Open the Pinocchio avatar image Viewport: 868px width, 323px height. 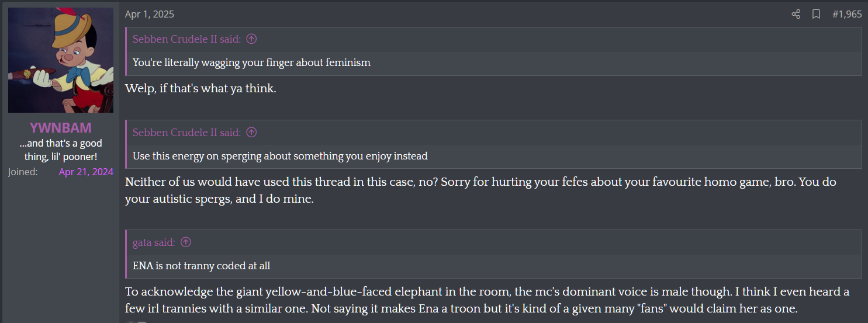pyautogui.click(x=61, y=60)
